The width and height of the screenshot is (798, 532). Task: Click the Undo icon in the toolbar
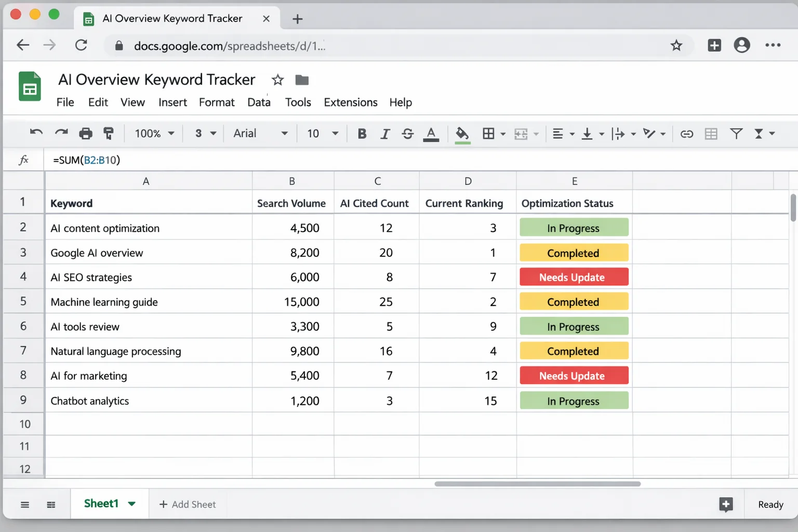[x=36, y=133]
